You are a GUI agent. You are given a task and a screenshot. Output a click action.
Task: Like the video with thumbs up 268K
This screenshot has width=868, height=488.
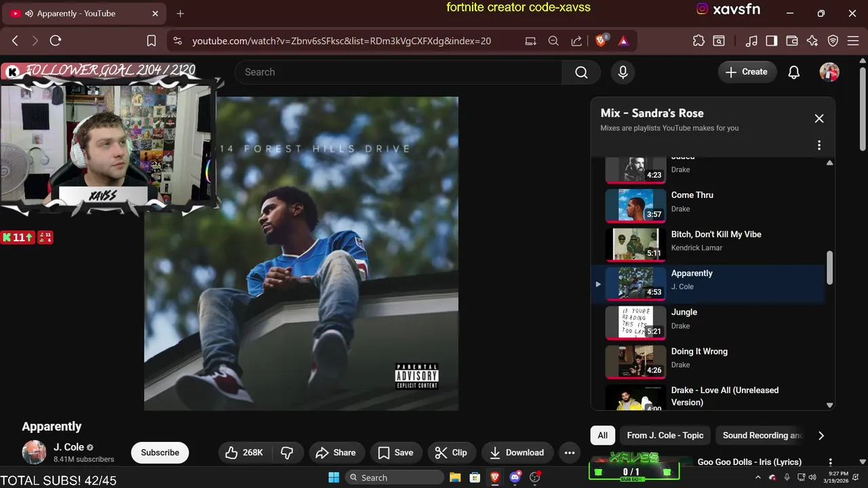pyautogui.click(x=244, y=453)
